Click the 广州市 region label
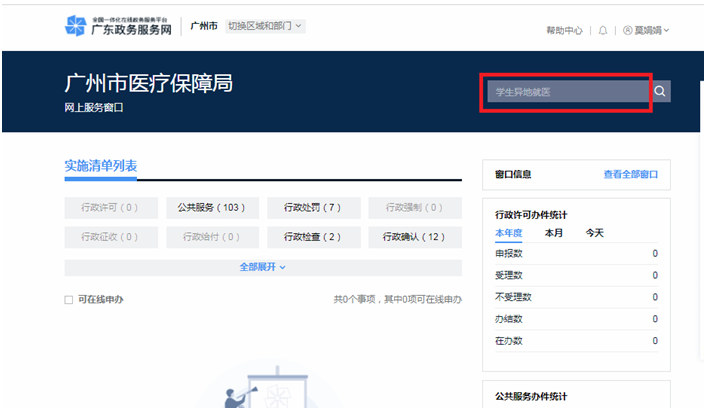Viewport: 706px width, 410px height. click(204, 26)
